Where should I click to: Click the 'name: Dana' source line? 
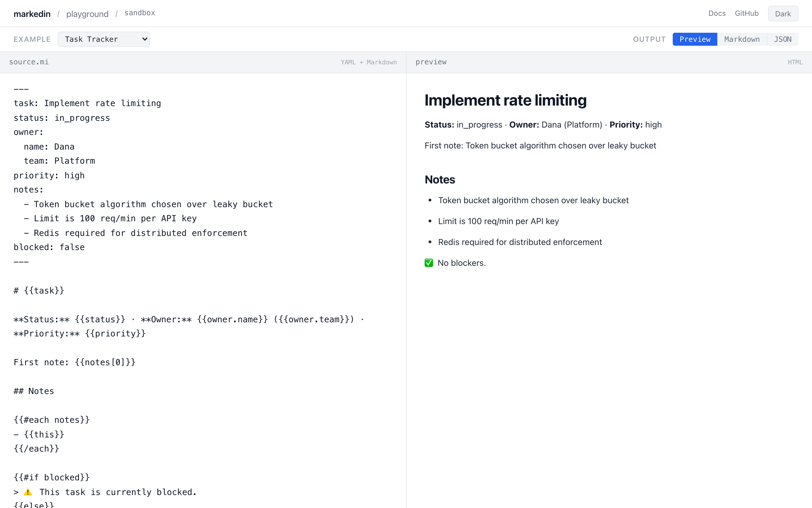[x=49, y=147]
